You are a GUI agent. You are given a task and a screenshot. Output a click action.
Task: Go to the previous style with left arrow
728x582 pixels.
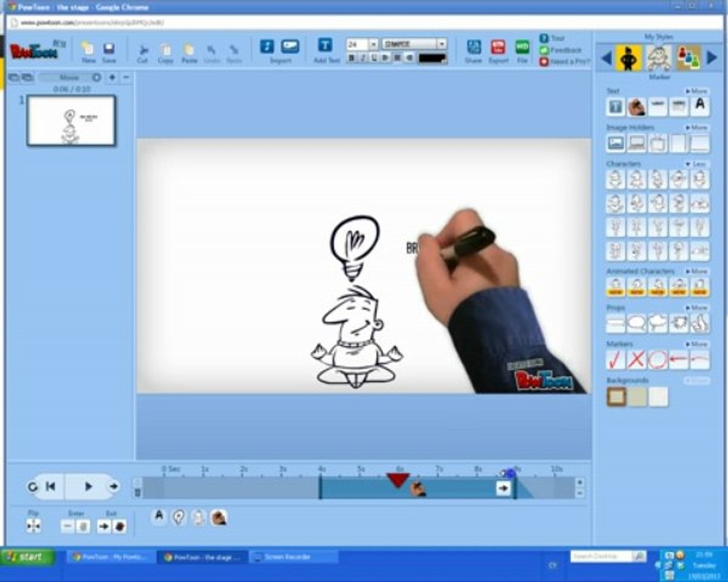pos(606,58)
